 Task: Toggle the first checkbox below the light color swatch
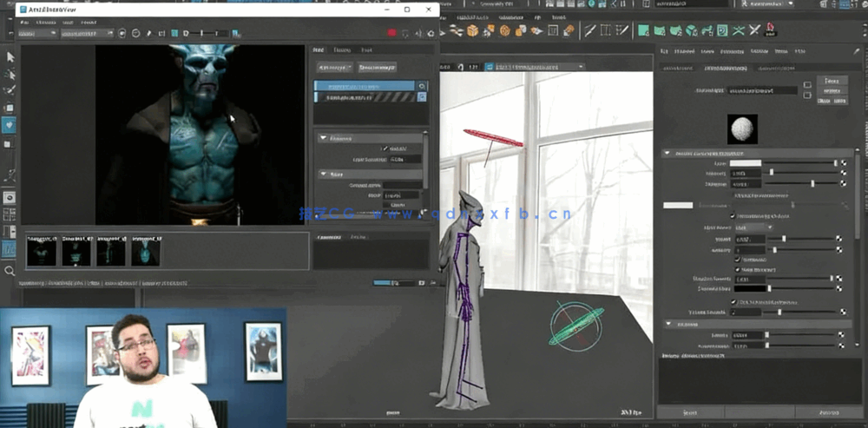pos(731,215)
